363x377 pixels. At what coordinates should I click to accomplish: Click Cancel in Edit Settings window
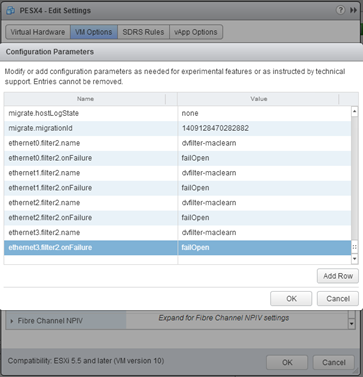pos(334,363)
